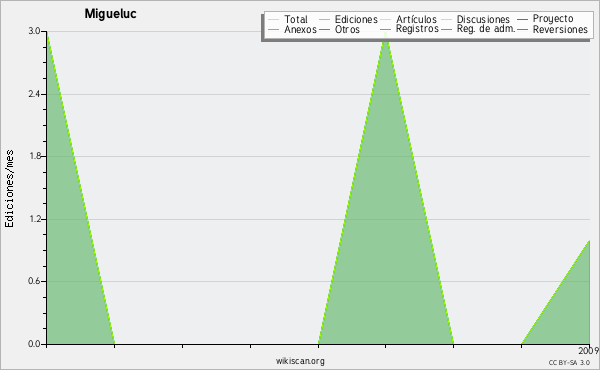
Task: Click the Otros purple legend line
Action: pyautogui.click(x=324, y=29)
